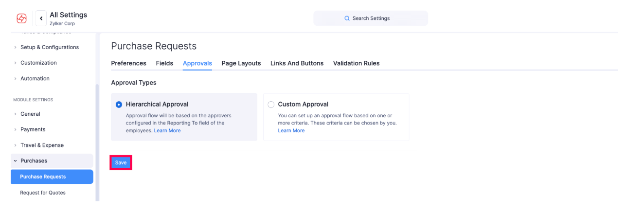Expand the Automation section
644x212 pixels.
[x=35, y=78]
